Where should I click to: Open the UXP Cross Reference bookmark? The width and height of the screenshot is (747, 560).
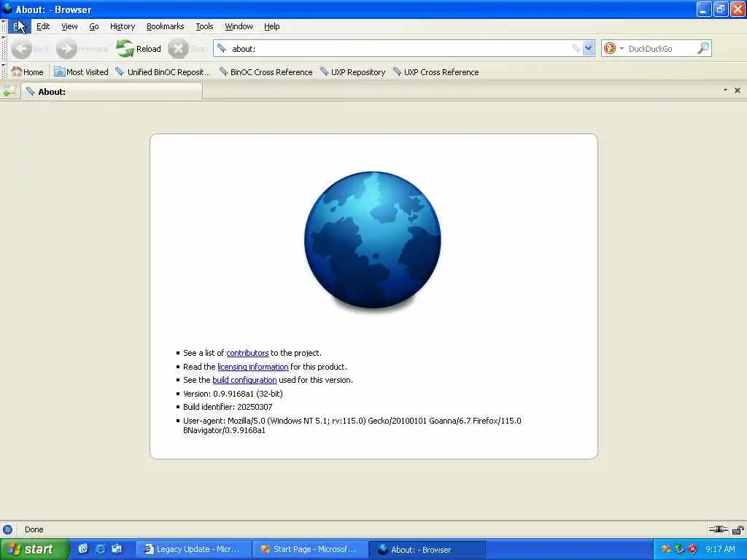click(436, 72)
